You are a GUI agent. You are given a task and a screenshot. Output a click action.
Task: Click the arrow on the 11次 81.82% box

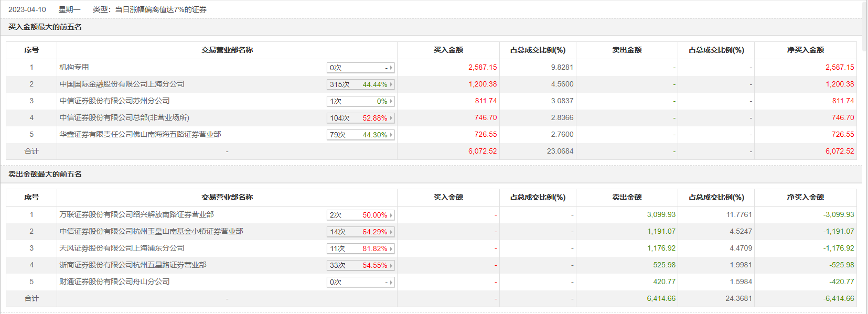tap(391, 248)
